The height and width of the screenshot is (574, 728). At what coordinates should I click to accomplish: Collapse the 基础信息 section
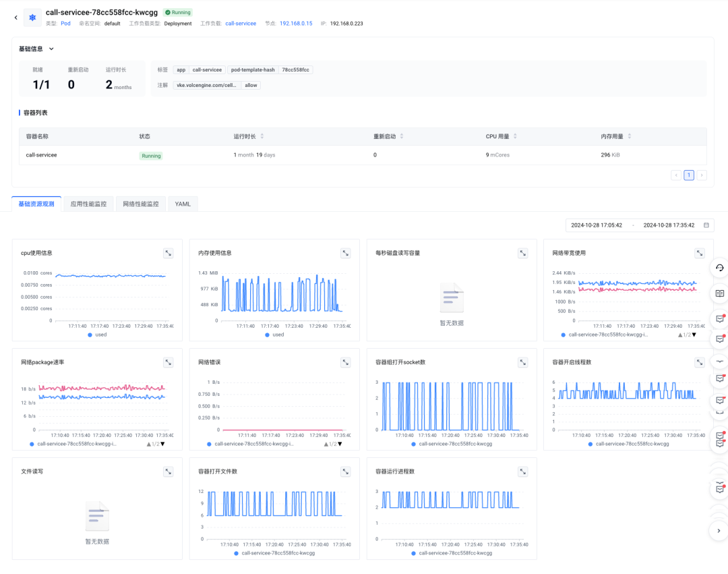(x=51, y=49)
